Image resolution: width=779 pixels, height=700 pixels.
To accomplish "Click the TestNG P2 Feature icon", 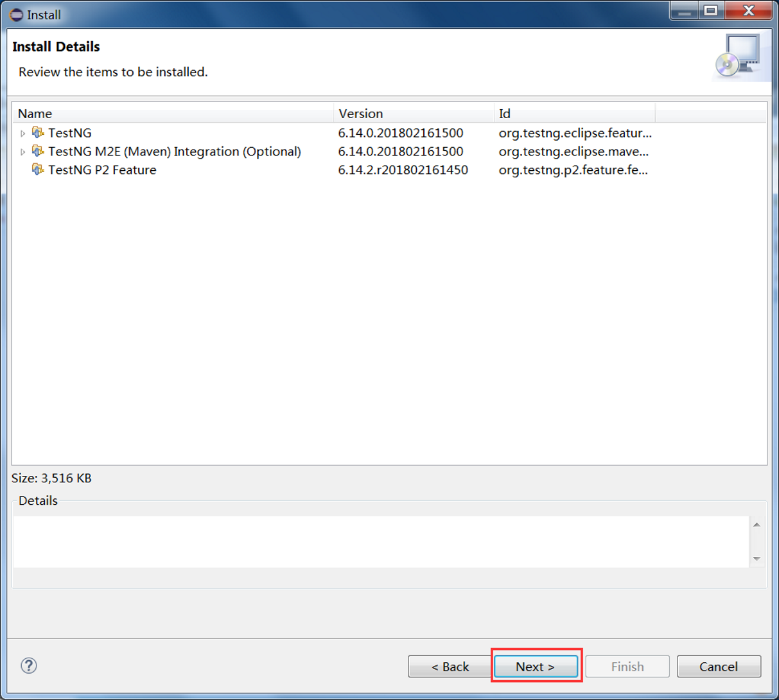I will (x=38, y=170).
